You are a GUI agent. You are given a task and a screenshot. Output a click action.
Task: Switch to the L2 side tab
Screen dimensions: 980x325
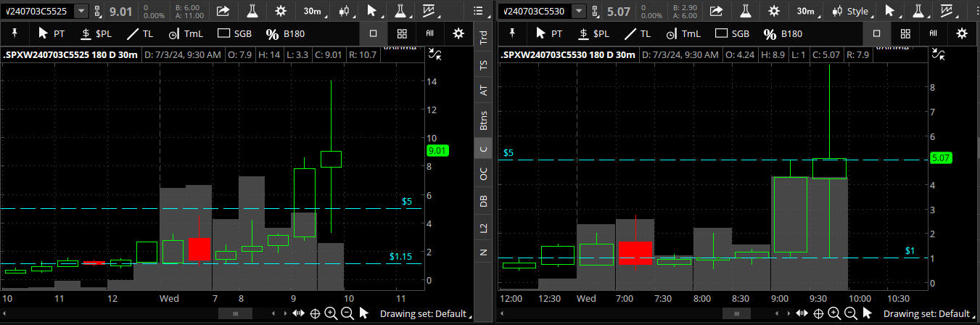(483, 228)
